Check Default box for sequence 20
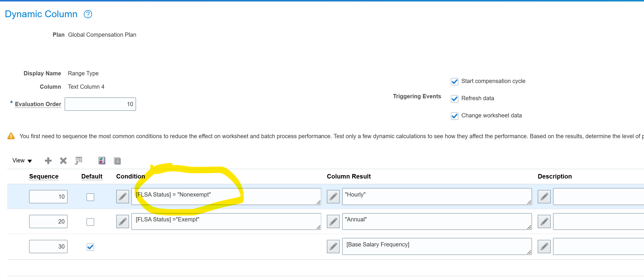This screenshot has height=277, width=644. (90, 222)
